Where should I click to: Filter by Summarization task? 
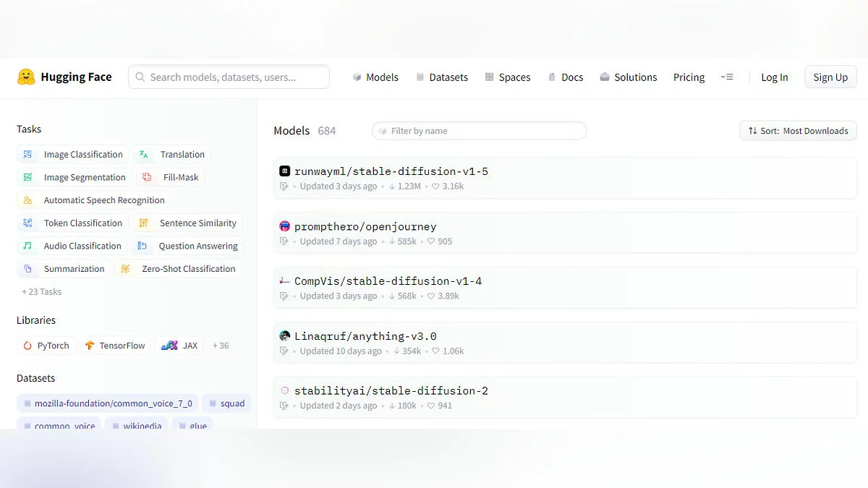pyautogui.click(x=64, y=269)
